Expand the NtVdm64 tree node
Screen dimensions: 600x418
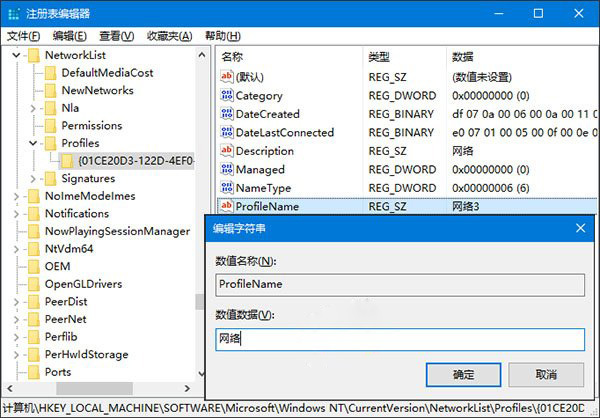point(16,249)
